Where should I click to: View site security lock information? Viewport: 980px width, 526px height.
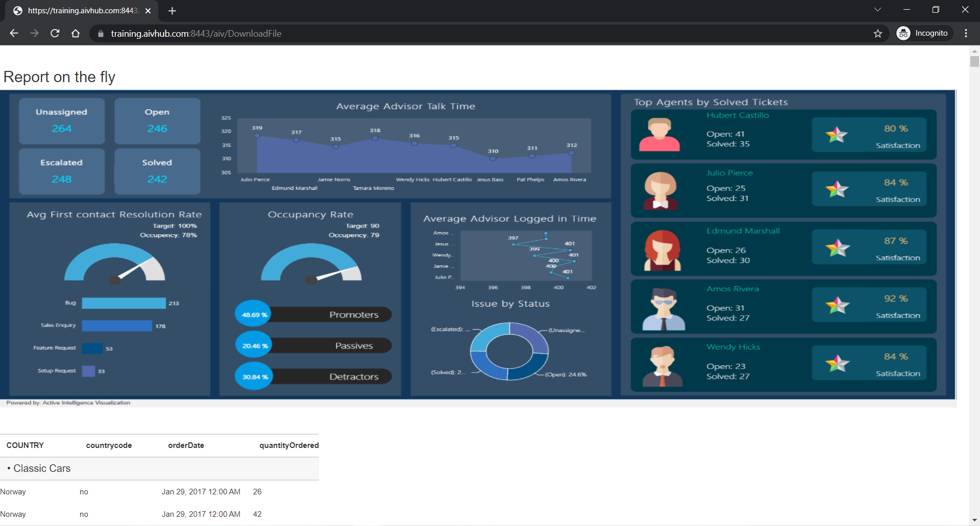(101, 33)
